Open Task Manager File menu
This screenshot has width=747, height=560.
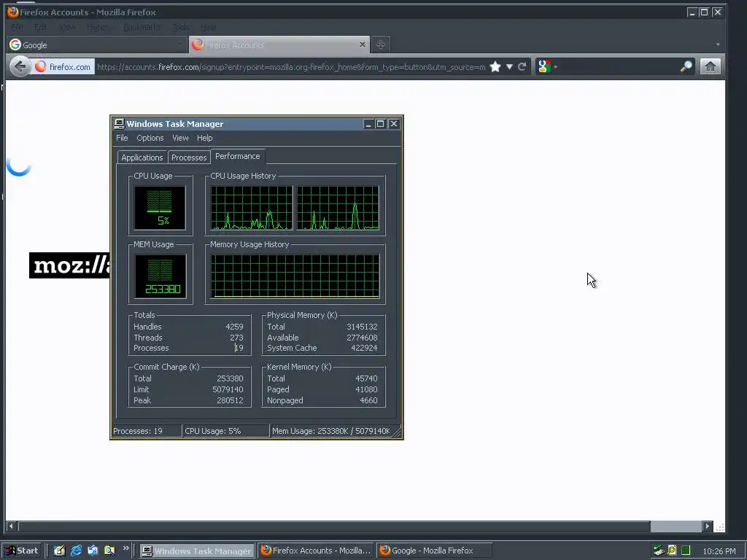(122, 138)
